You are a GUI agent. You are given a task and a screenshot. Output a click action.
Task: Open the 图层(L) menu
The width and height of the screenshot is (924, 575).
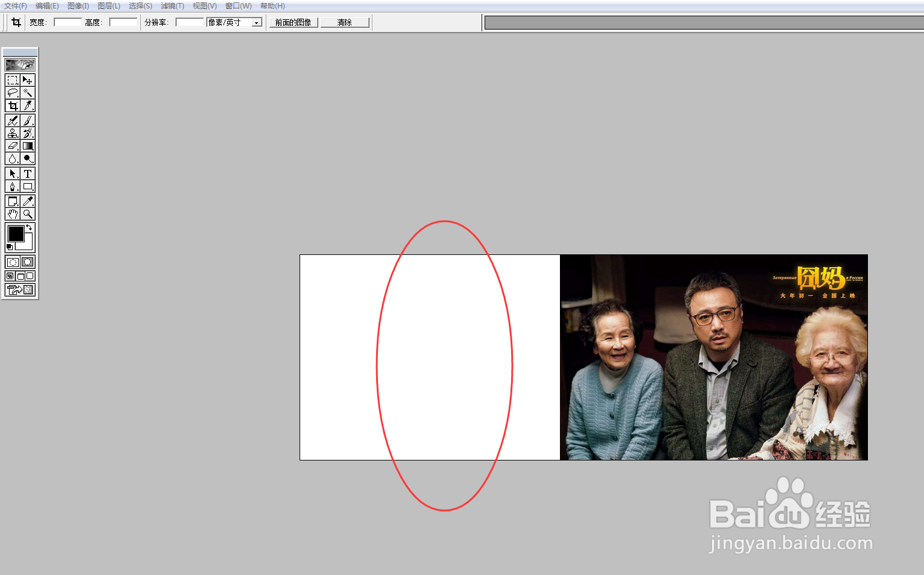(x=109, y=6)
